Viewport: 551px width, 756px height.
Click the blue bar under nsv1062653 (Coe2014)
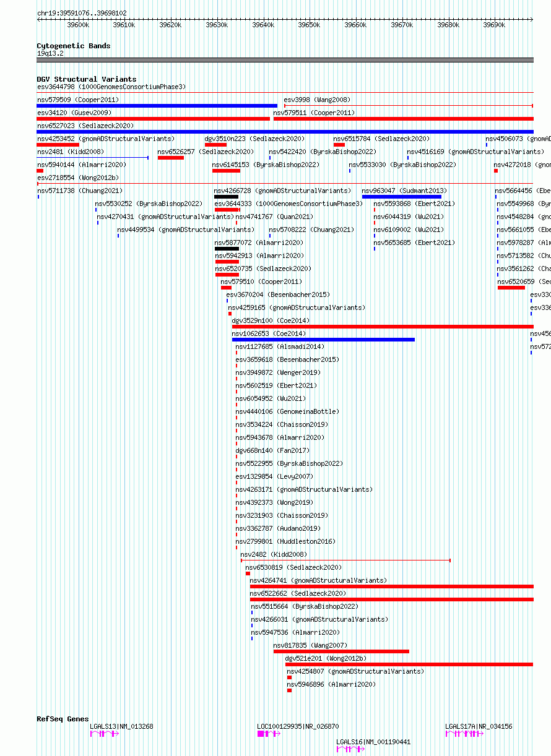click(x=323, y=340)
